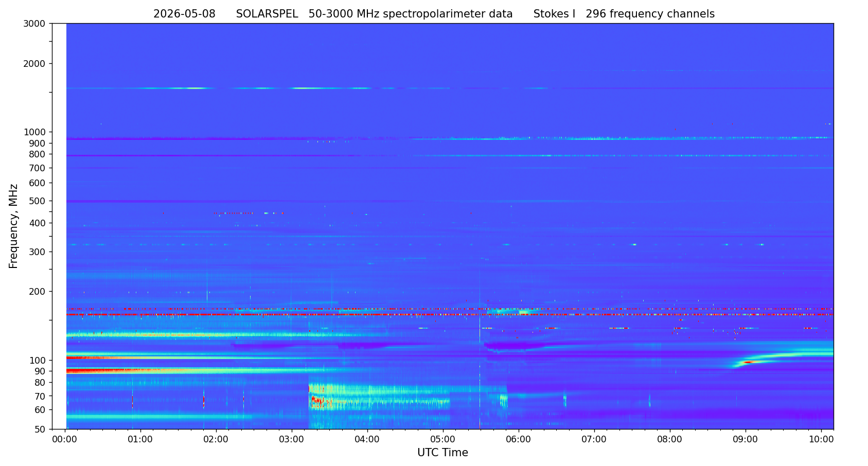This screenshot has width=868, height=466.
Task: Select the 00:00 time axis label
Action: coord(64,439)
